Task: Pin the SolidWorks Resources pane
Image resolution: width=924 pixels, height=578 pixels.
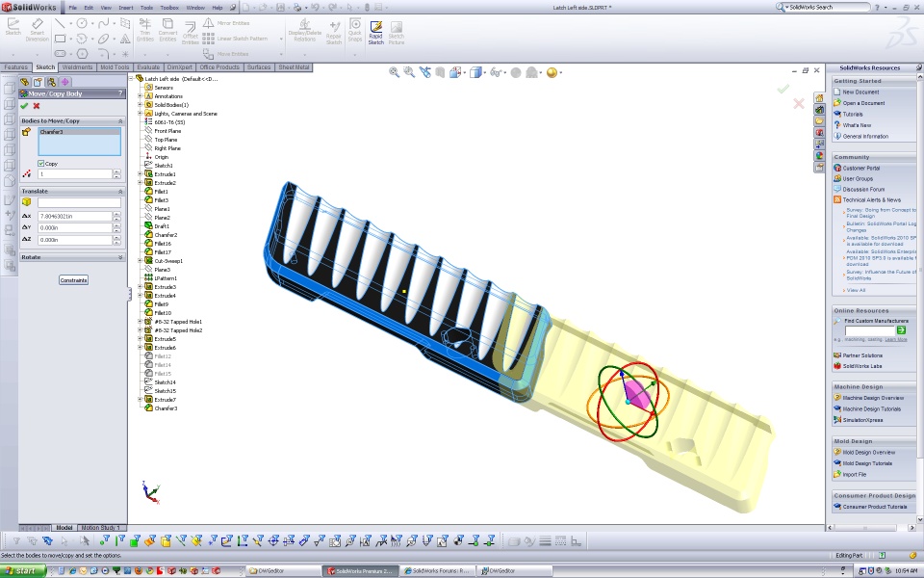Action: click(x=918, y=67)
